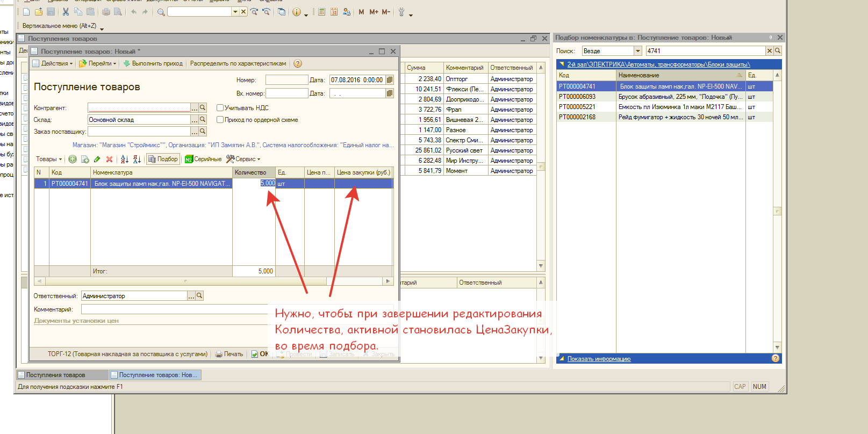This screenshot has width=868, height=434.
Task: Delete the row with the red X icon
Action: (x=109, y=159)
